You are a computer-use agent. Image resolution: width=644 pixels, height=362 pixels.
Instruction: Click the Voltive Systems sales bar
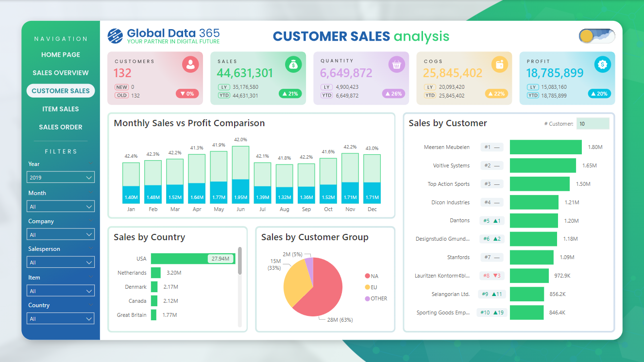pyautogui.click(x=543, y=165)
